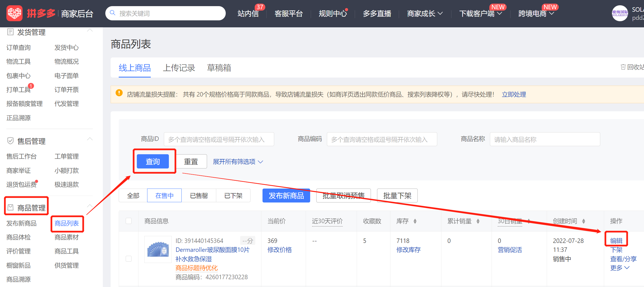Switch to the 草稿箱 tab
The height and width of the screenshot is (287, 644).
coord(219,68)
